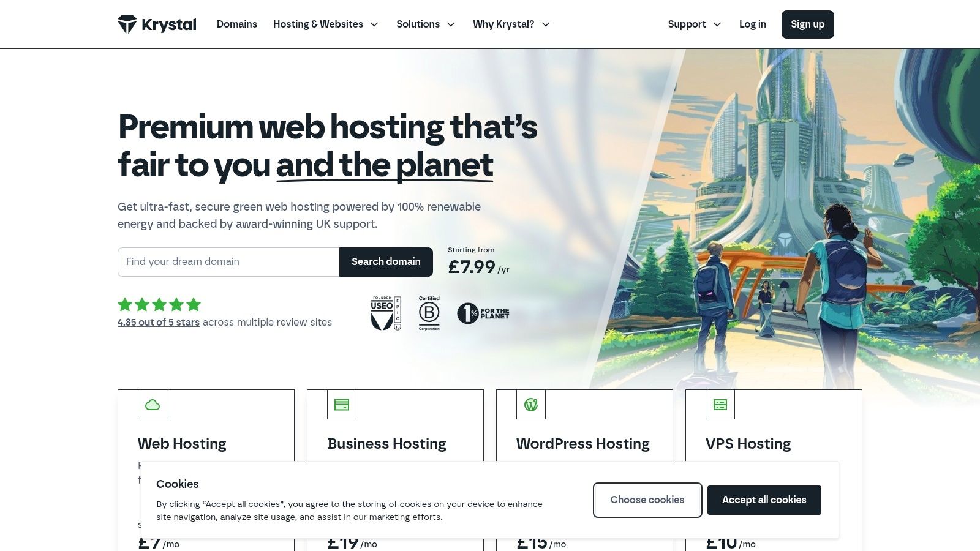Open the Why Krystal? dropdown
The height and width of the screenshot is (551, 980).
(x=511, y=24)
